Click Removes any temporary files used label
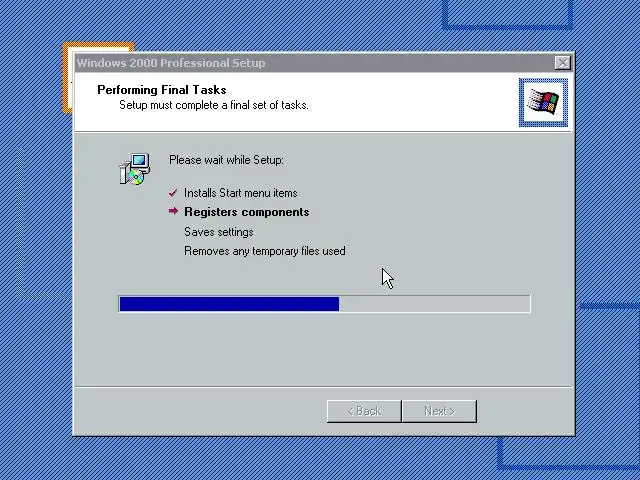640x480 pixels. (x=264, y=251)
